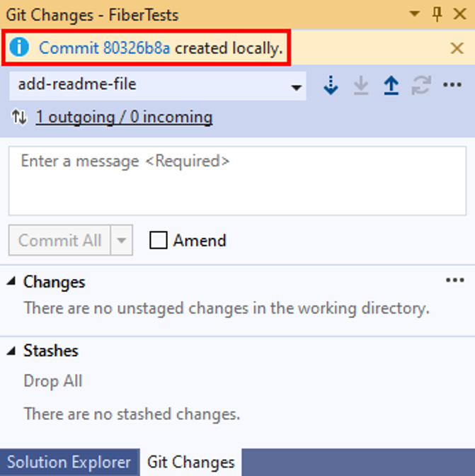The image size is (475, 476).
Task: Open the window position dropdown arrow
Action: pyautogui.click(x=414, y=13)
